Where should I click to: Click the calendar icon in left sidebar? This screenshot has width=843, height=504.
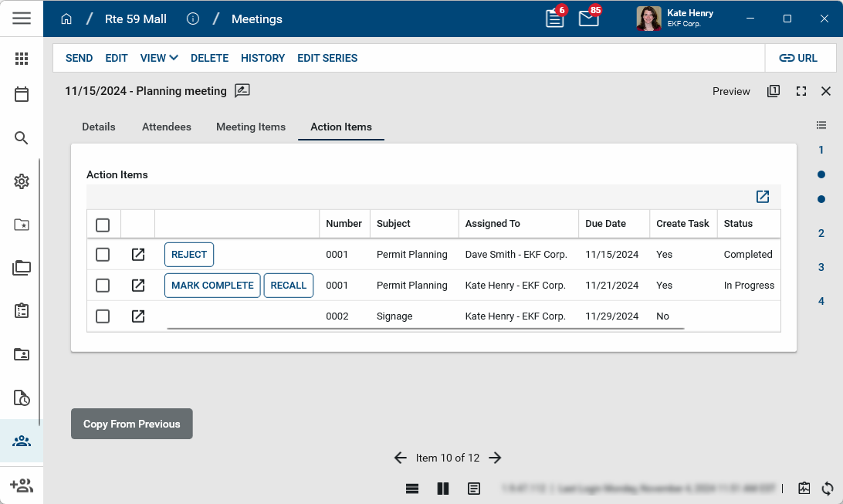22,94
